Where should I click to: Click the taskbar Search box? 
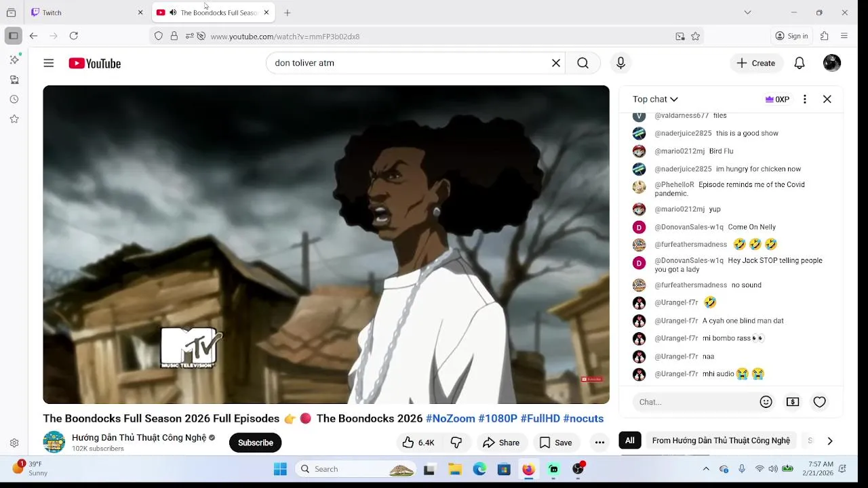click(357, 469)
